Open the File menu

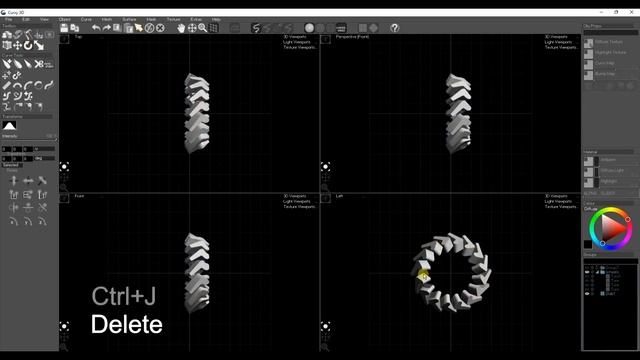click(x=9, y=19)
